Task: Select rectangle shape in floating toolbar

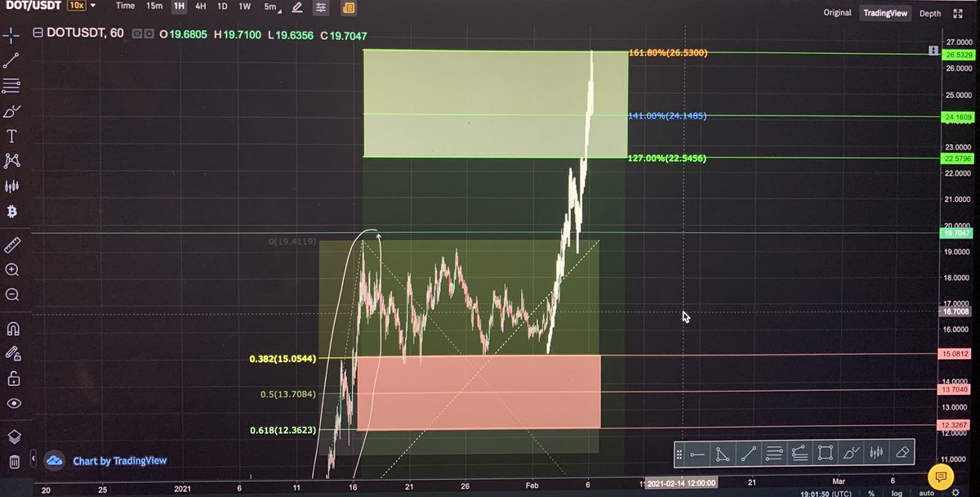Action: [826, 453]
